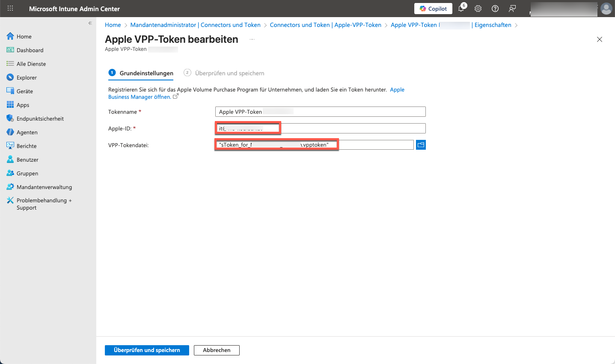Open the app launcher waffle icon
This screenshot has height=364, width=615.
tap(10, 9)
